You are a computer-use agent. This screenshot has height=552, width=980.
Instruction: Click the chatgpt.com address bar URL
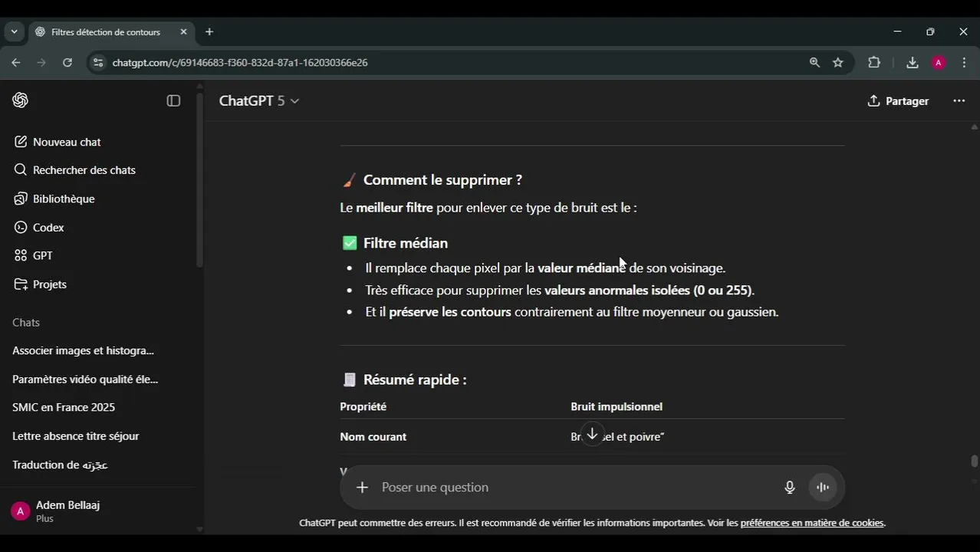coord(240,63)
